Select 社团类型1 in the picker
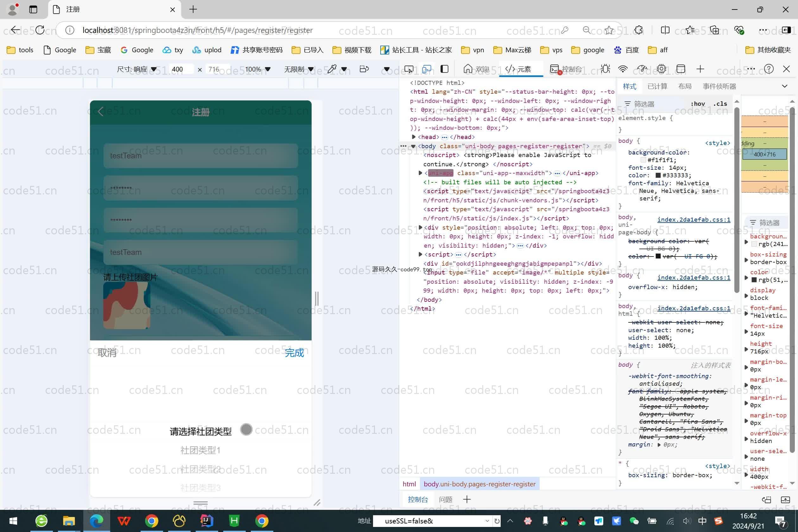Image resolution: width=798 pixels, height=532 pixels. tap(200, 450)
